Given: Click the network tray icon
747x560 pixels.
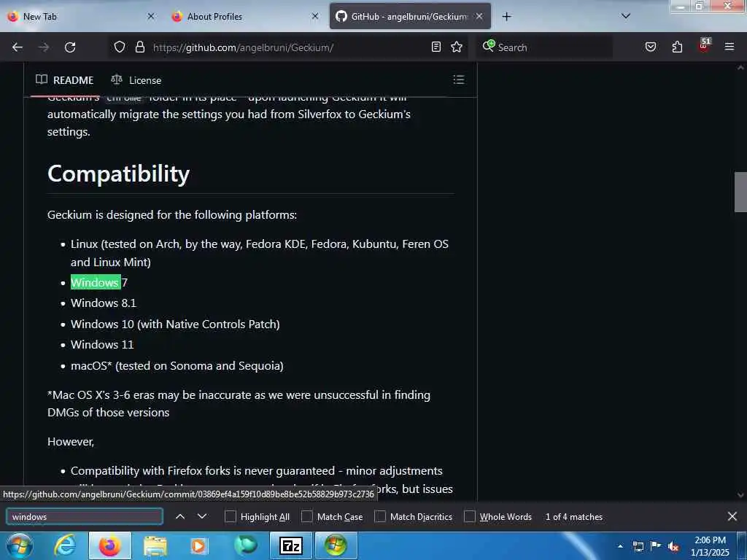Looking at the screenshot, I should tap(638, 546).
